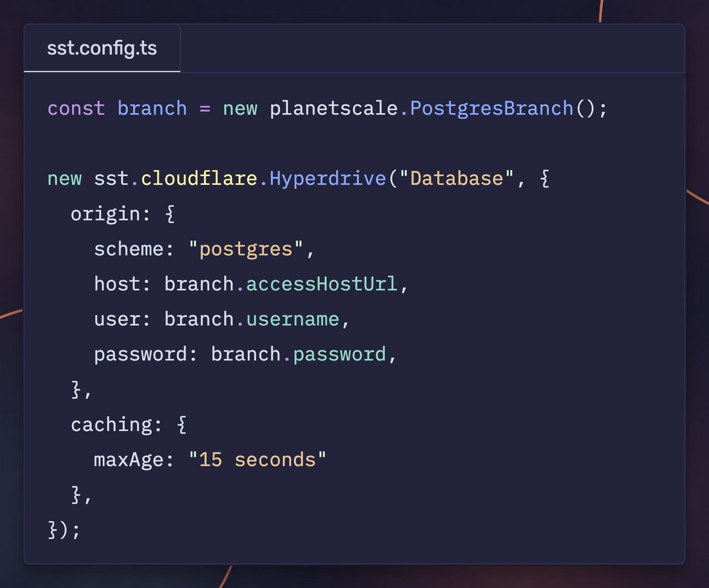Click the 'maxAge:' property key
Viewport: 709px width, 588px height.
134,460
